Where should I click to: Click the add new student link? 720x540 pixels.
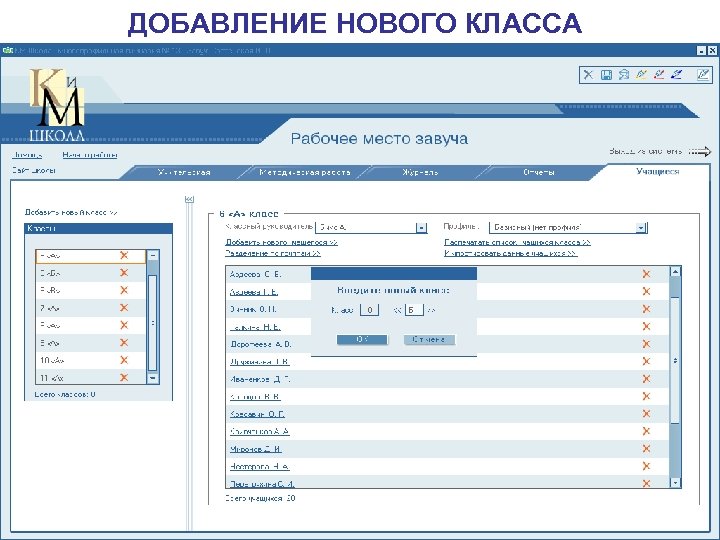[281, 242]
